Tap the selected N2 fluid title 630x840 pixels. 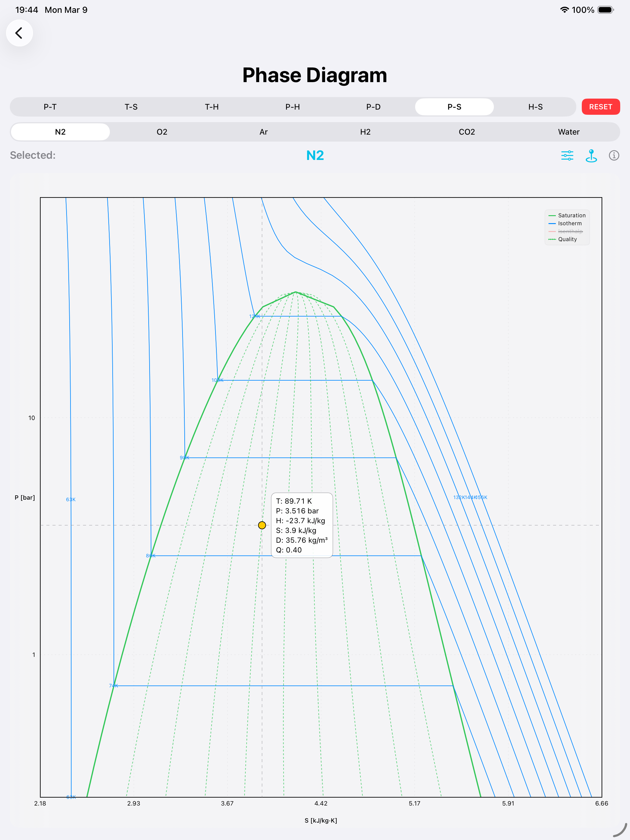pos(315,155)
